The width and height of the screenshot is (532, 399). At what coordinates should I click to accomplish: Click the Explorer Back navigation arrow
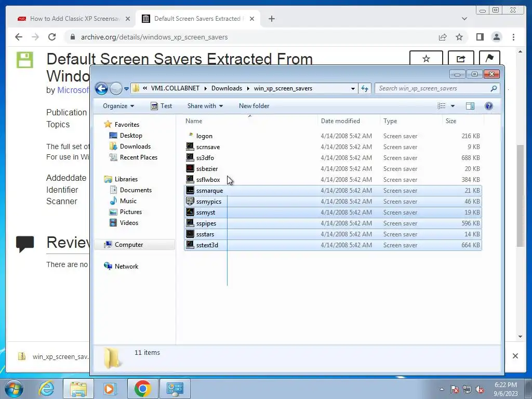click(101, 88)
